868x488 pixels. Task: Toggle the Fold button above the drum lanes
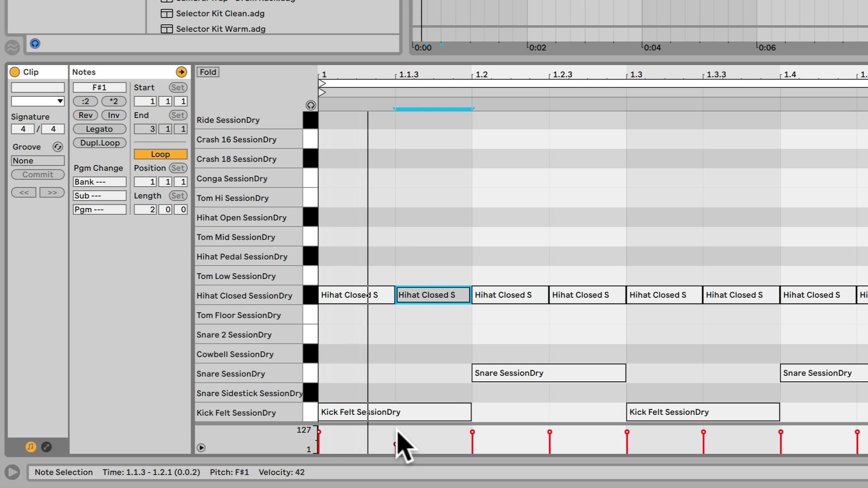(x=208, y=72)
